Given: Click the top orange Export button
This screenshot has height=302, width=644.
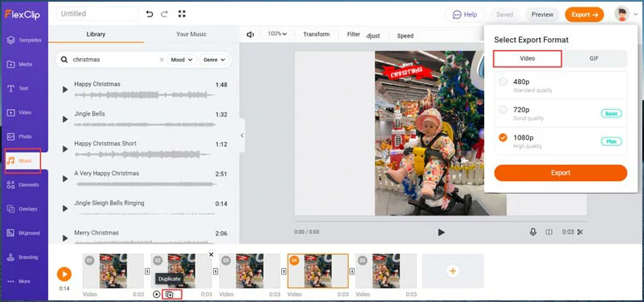Looking at the screenshot, I should pos(584,14).
